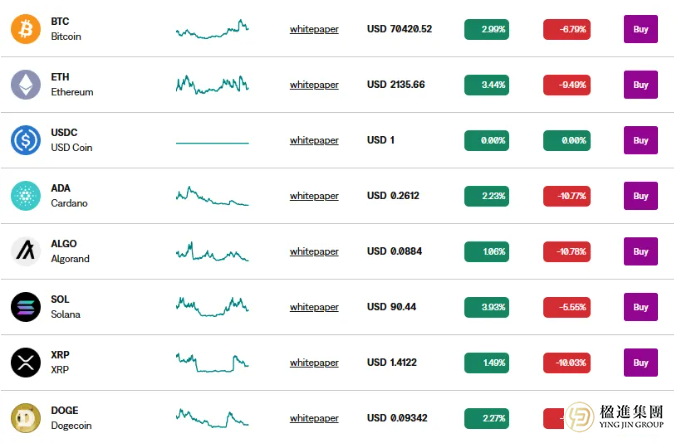Click the USD Coin logo icon
The height and width of the screenshot is (444, 674).
(x=25, y=140)
